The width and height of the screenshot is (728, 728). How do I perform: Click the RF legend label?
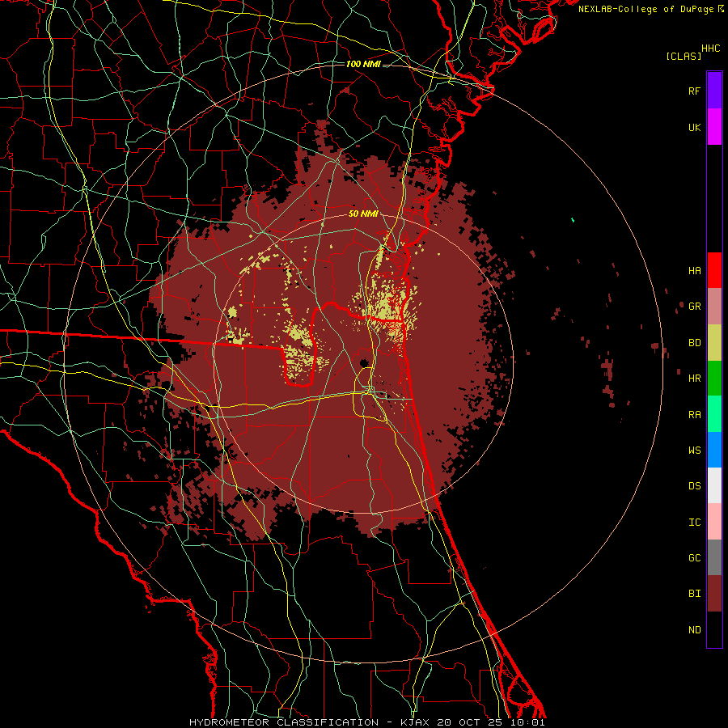click(x=694, y=91)
